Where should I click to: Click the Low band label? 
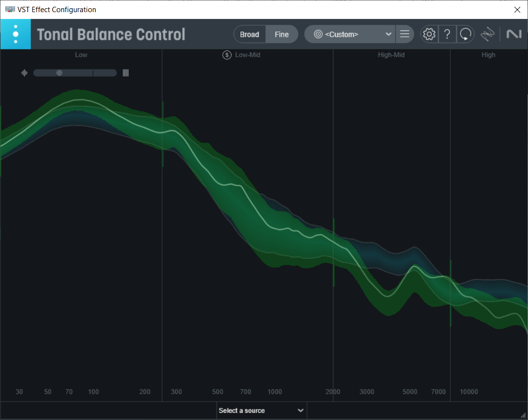pos(81,55)
